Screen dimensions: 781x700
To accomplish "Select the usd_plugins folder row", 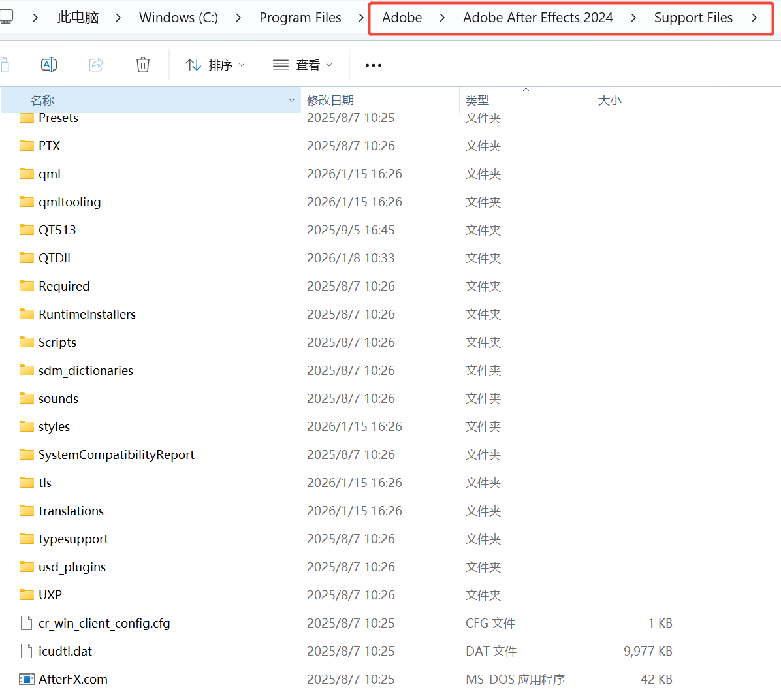I will 72,567.
